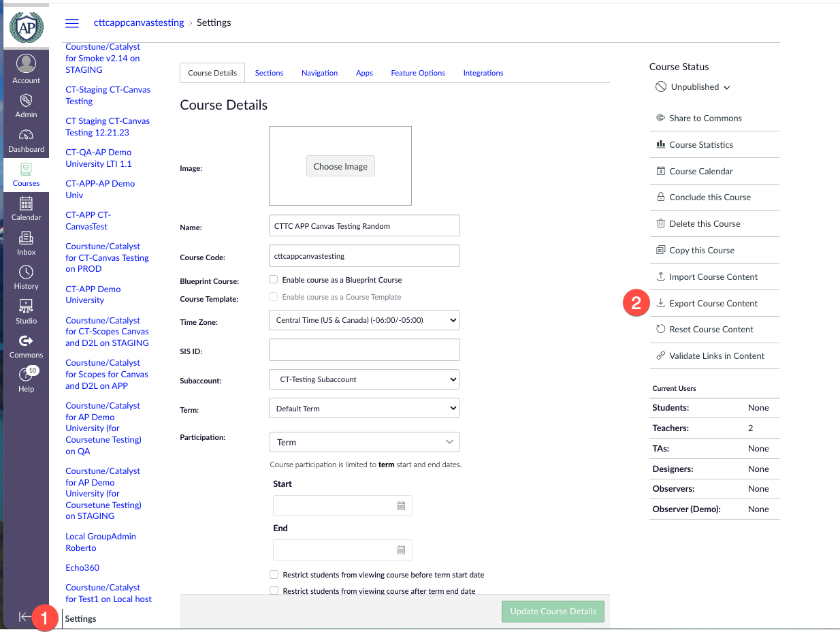Open the Inbox icon in sidebar
The image size is (840, 632).
(x=26, y=238)
